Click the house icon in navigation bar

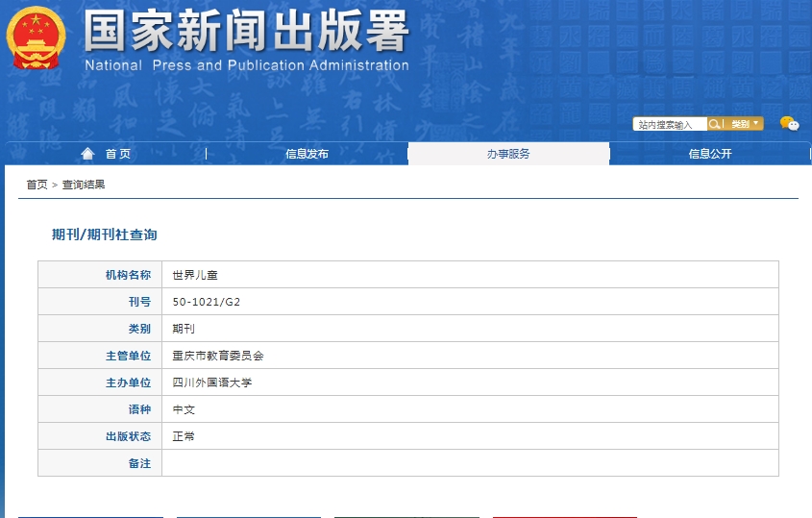click(88, 154)
